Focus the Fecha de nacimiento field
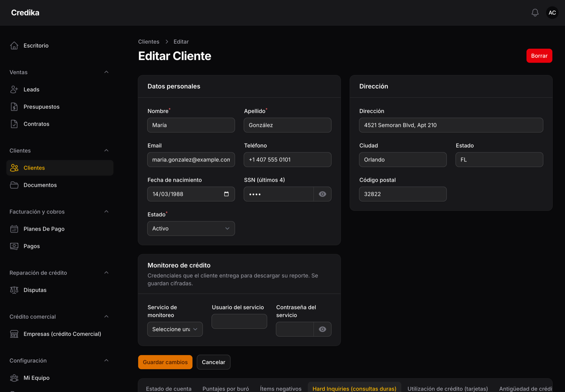This screenshot has width=565, height=392. (x=191, y=194)
